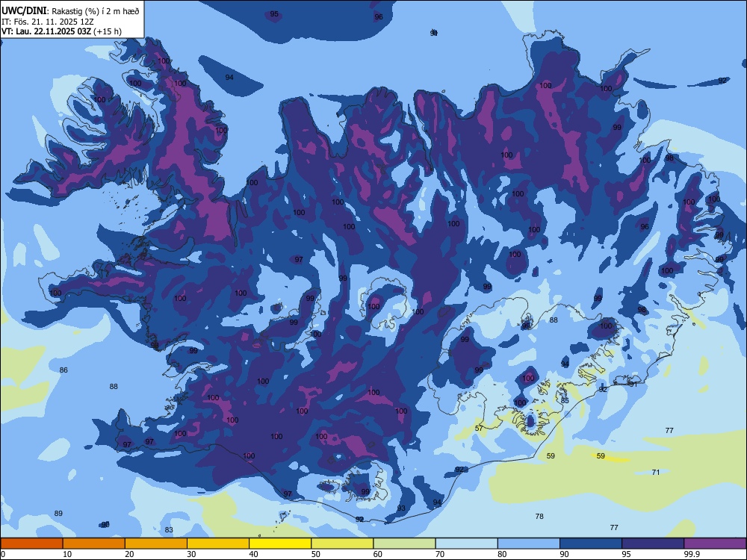This screenshot has height=560, width=747.
Task: Click the legend tick label '30'
Action: (191, 554)
